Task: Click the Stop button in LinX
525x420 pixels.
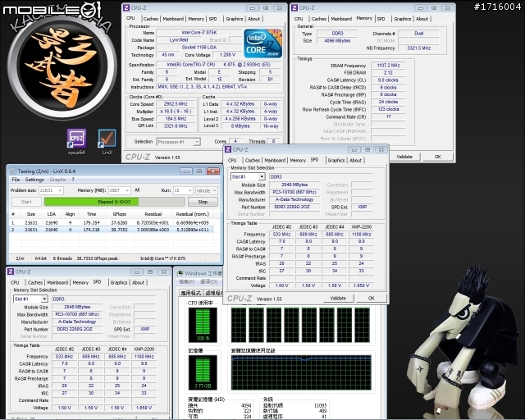Action: [203, 202]
